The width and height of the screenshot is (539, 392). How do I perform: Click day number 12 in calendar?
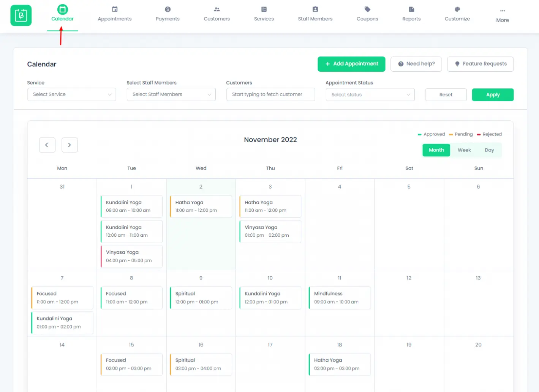point(409,278)
